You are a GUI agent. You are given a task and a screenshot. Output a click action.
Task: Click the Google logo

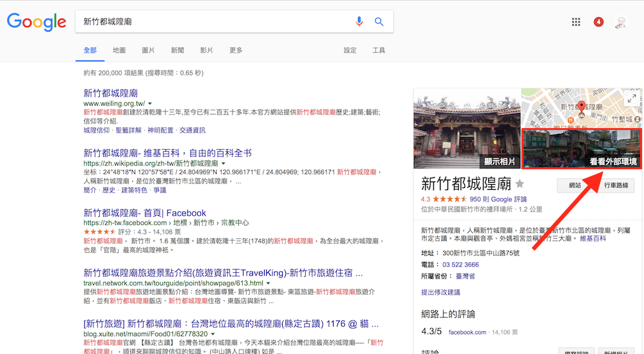37,22
